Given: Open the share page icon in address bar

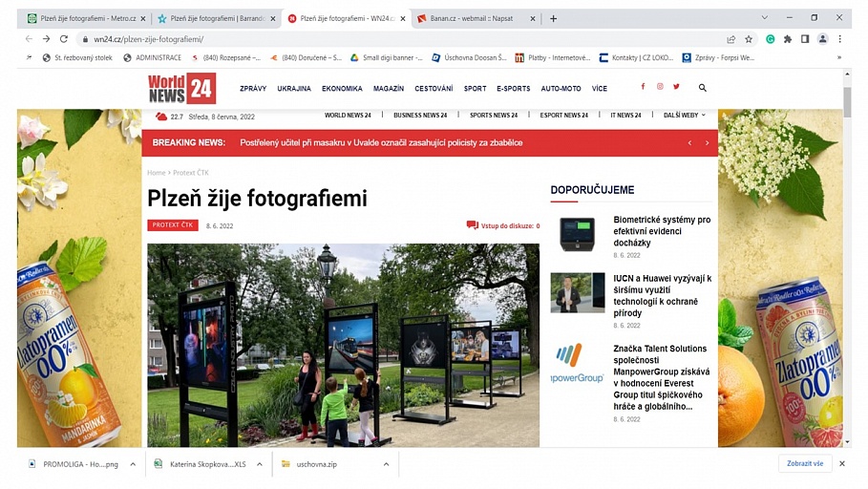Looking at the screenshot, I should [730, 39].
